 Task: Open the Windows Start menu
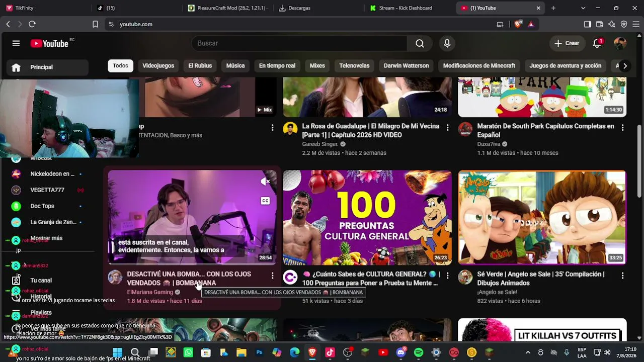(117, 352)
